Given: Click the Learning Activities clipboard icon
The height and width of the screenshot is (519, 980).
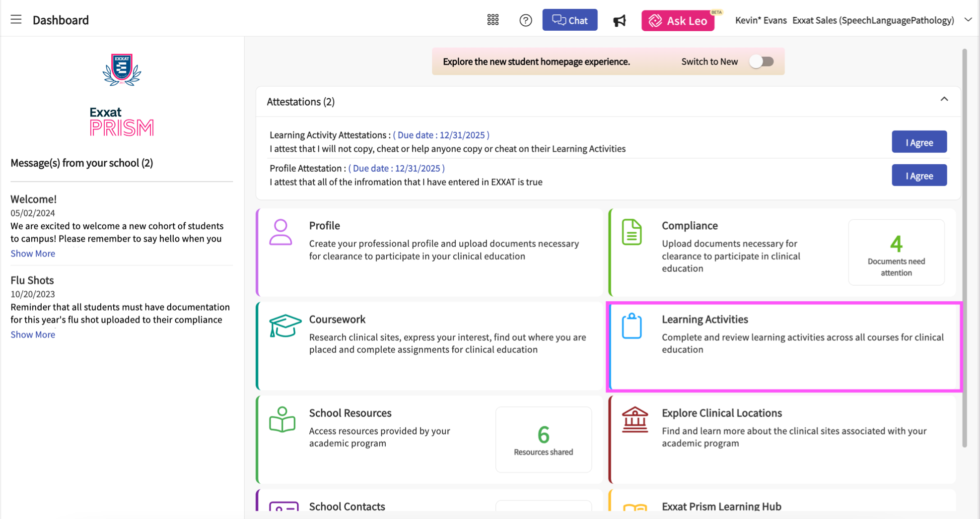Looking at the screenshot, I should tap(631, 326).
